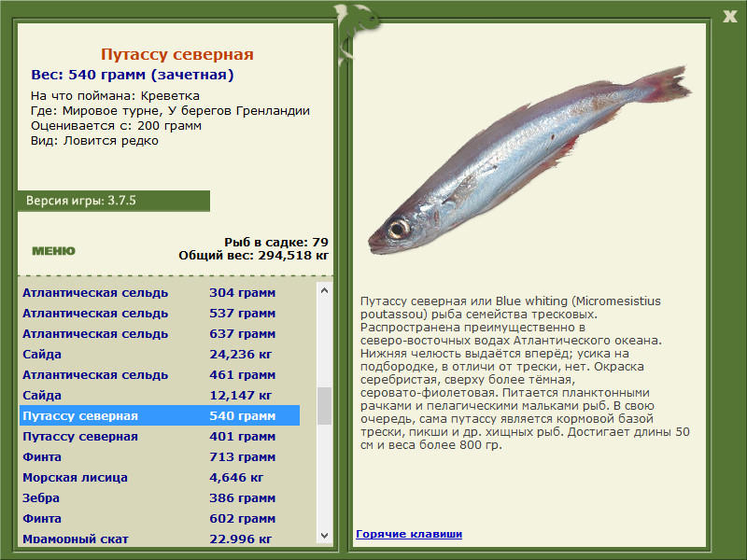Click the Путассу северная title heading
This screenshot has width=747, height=560.
click(176, 54)
